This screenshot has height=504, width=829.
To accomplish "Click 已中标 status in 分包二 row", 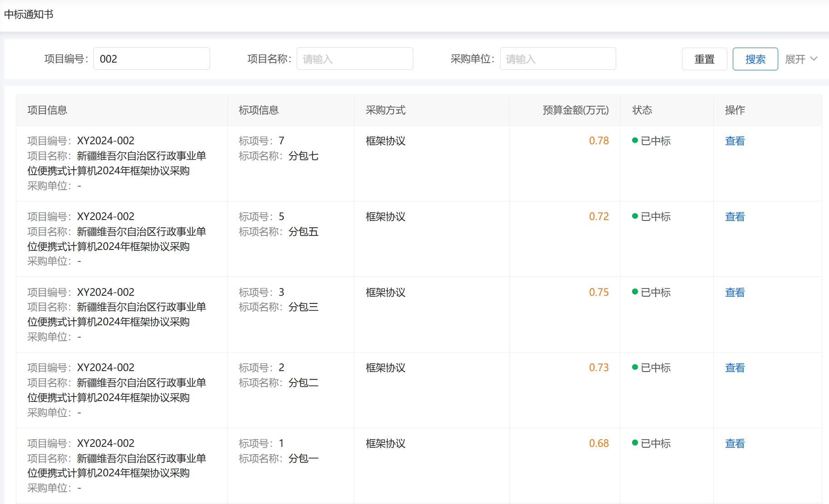I will [652, 368].
